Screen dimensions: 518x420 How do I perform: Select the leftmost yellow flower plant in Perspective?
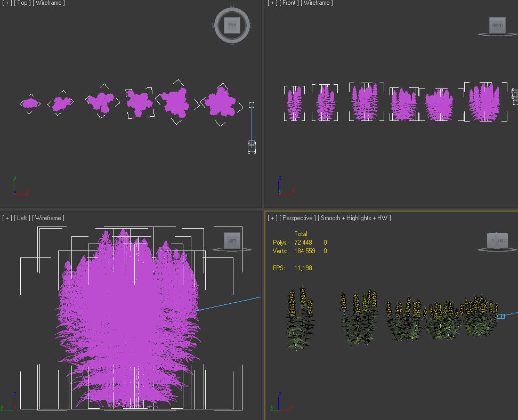coord(300,318)
